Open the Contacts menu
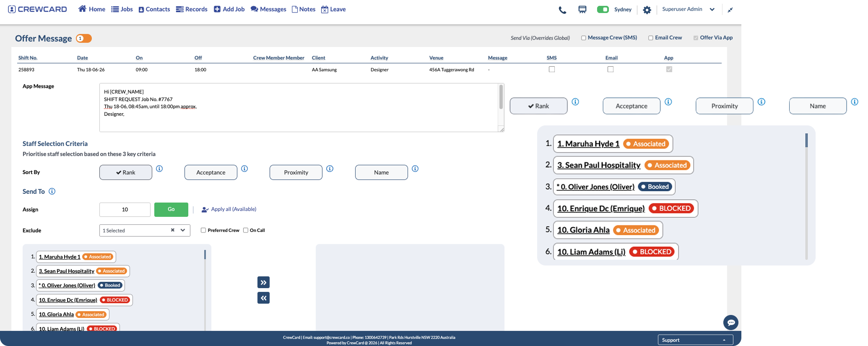Viewport: 868px width, 346px height. point(154,9)
